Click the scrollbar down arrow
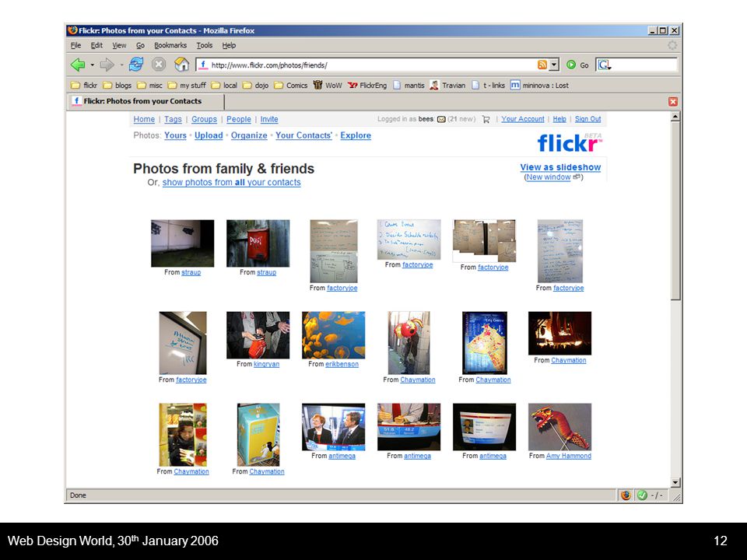747x560 pixels. pyautogui.click(x=675, y=482)
